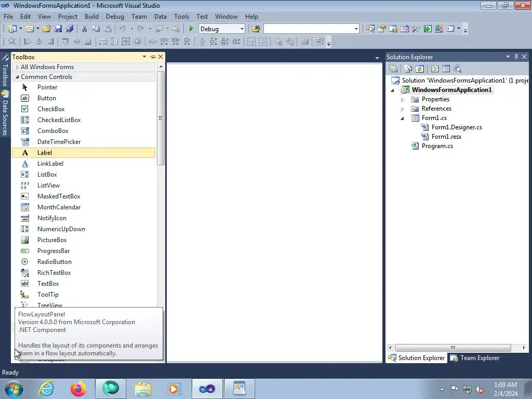532x399 pixels.
Task: Collapse the WindowsFormsApplication1 project node
Action: click(393, 90)
